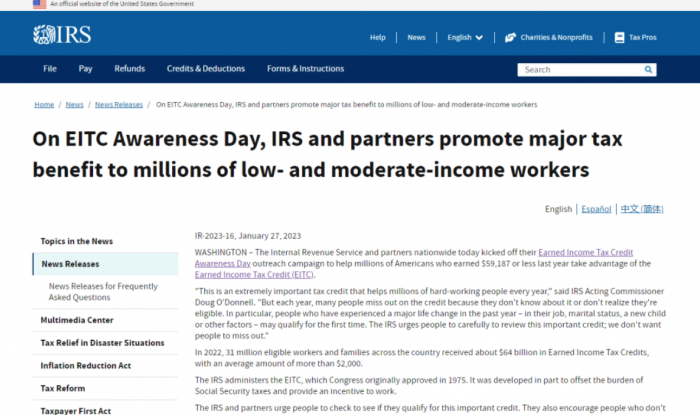This screenshot has height=415, width=700.
Task: Click inside the Search input field
Action: coord(580,70)
